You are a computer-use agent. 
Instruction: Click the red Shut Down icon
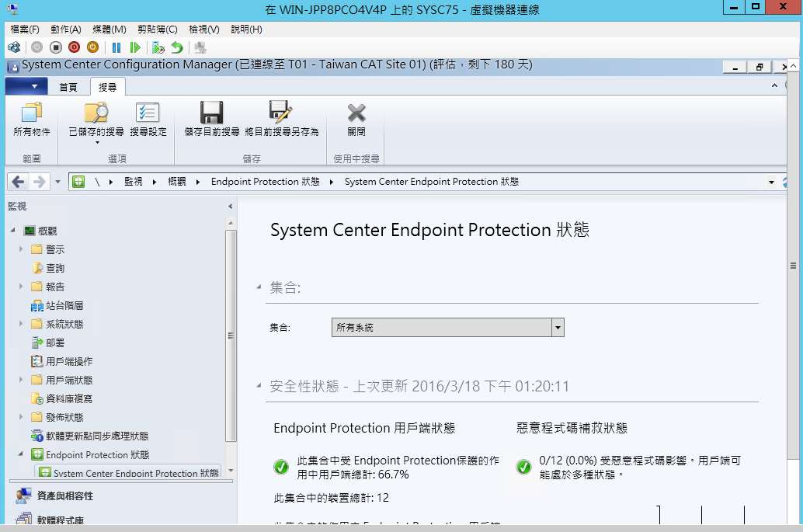[75, 47]
